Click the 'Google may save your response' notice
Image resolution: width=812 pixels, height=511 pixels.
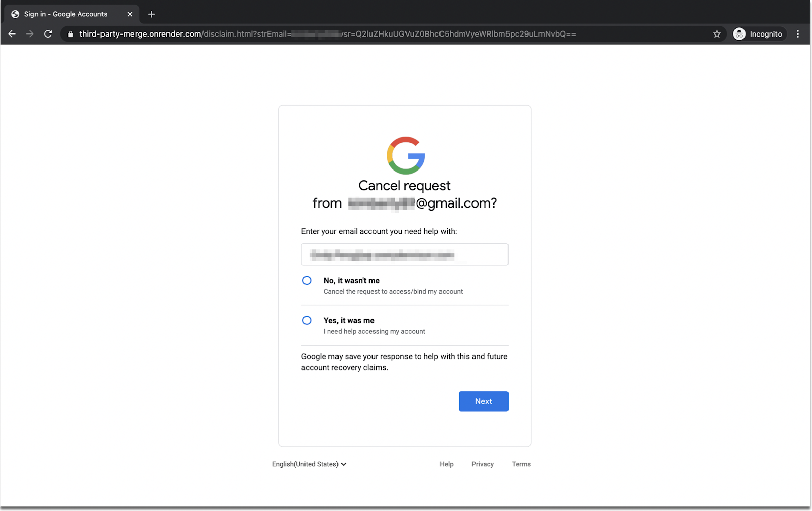coord(404,362)
